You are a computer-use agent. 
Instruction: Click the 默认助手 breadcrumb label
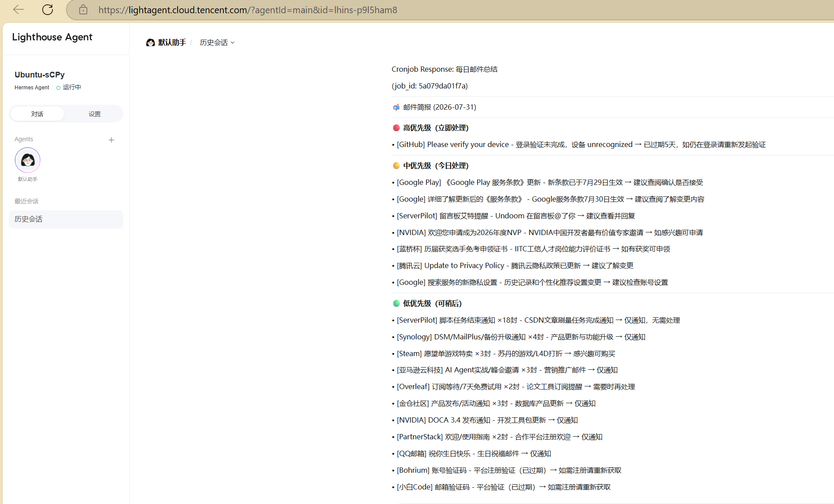point(172,43)
